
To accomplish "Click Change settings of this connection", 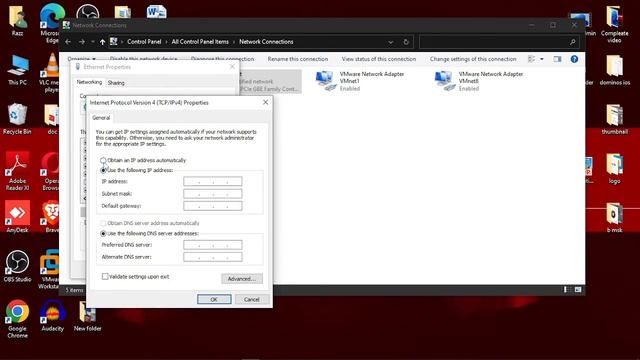I will coord(473,59).
